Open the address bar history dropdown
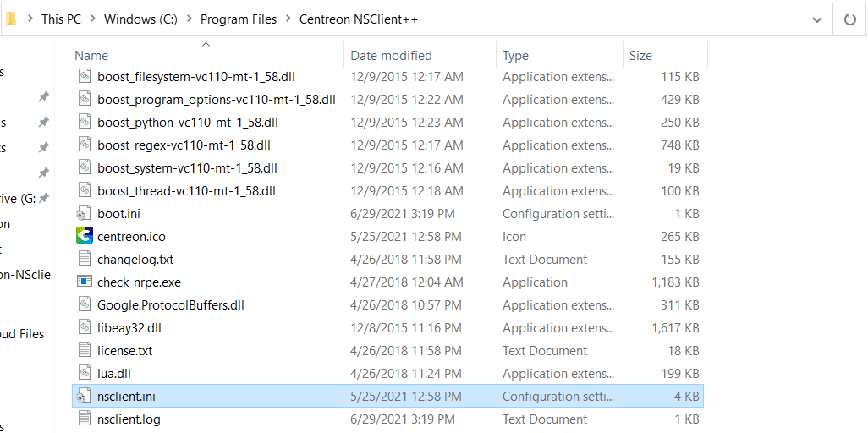Screen dimensions: 868x433 point(817,19)
